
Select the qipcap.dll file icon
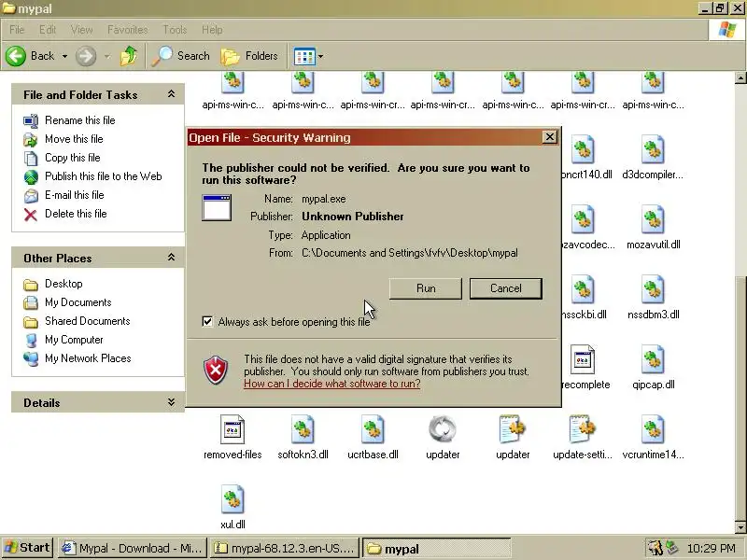tap(653, 360)
